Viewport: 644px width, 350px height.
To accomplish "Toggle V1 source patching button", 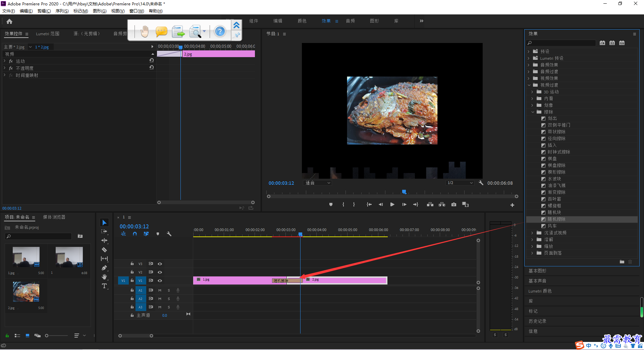I will 123,280.
